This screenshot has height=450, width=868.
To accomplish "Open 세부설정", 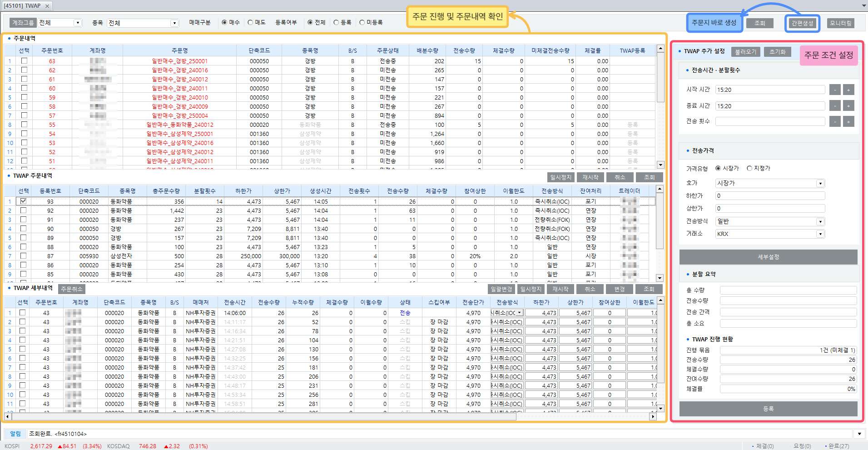I will click(x=769, y=257).
